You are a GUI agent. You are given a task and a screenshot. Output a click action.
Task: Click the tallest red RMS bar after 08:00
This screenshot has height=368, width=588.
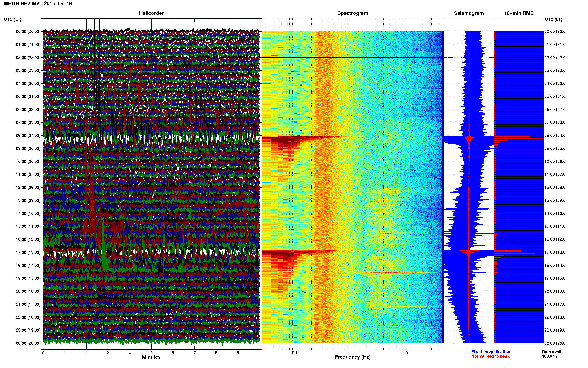519,138
